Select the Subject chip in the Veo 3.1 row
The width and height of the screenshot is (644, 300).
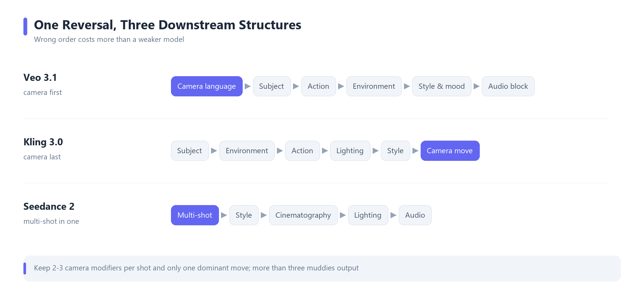pyautogui.click(x=272, y=86)
